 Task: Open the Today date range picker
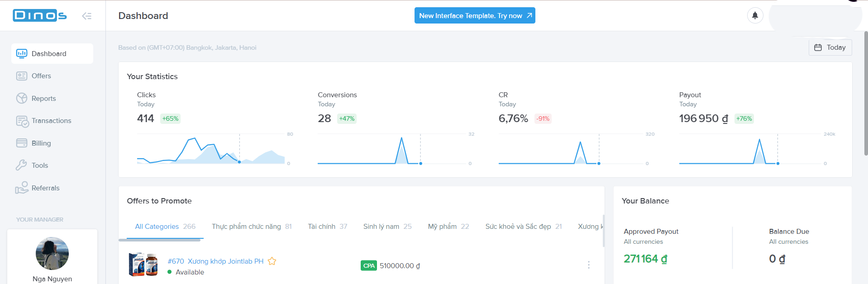[830, 47]
